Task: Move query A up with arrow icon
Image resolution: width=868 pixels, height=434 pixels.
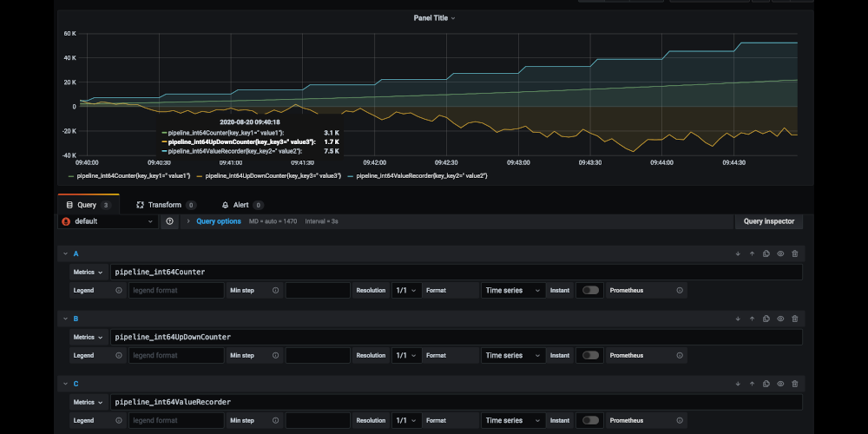Action: 752,253
